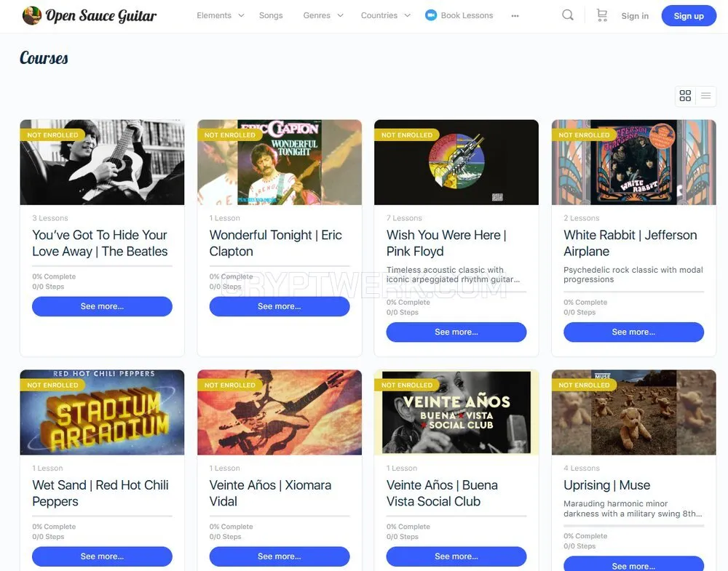Click '7 Lessons' text on Pink Floyd card
Viewport: 728px width, 571px height.
[x=404, y=218]
